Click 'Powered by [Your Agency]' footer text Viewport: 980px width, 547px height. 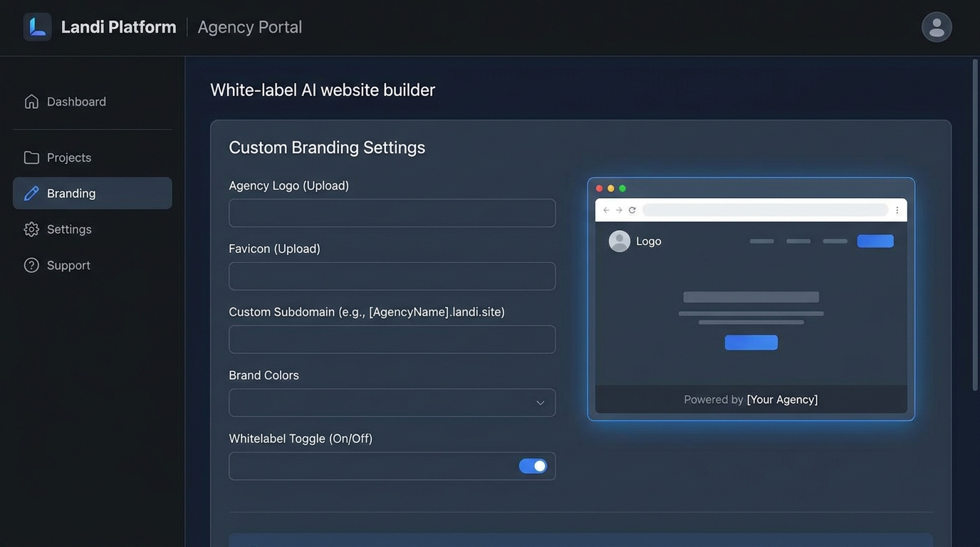point(751,400)
